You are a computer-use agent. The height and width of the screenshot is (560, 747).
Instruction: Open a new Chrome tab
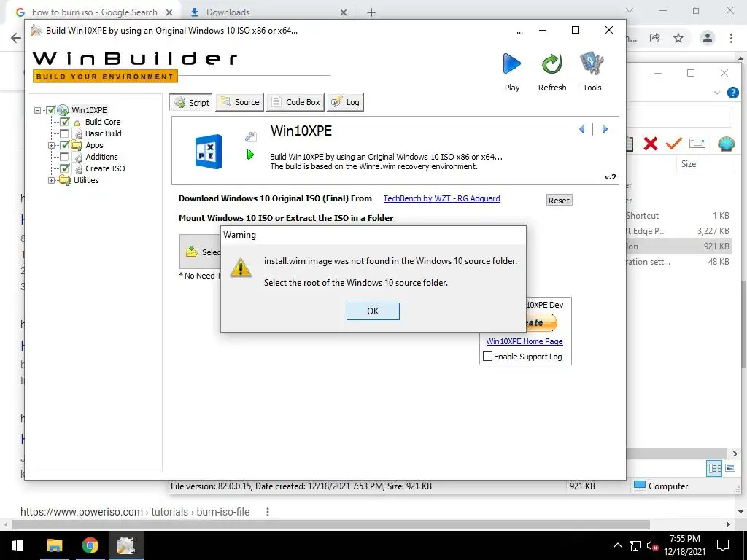point(371,12)
